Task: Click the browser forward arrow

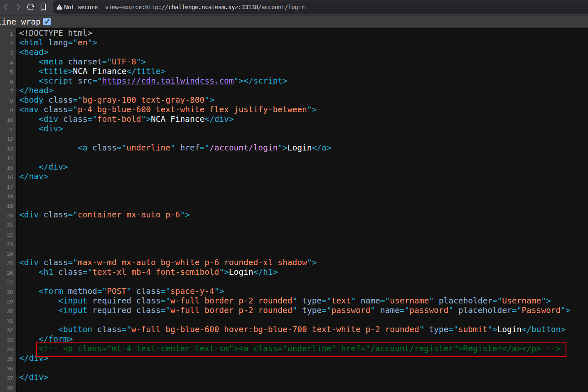Action: coord(18,7)
